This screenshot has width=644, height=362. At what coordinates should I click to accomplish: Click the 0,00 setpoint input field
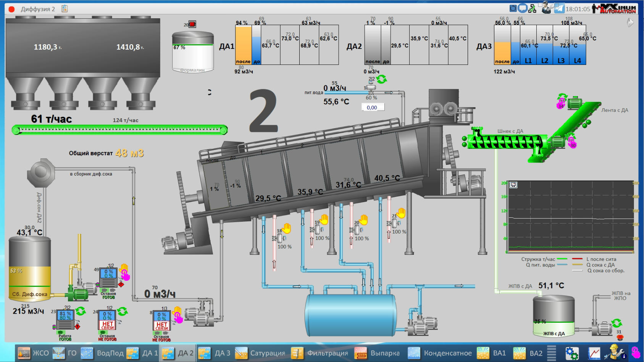pyautogui.click(x=373, y=108)
